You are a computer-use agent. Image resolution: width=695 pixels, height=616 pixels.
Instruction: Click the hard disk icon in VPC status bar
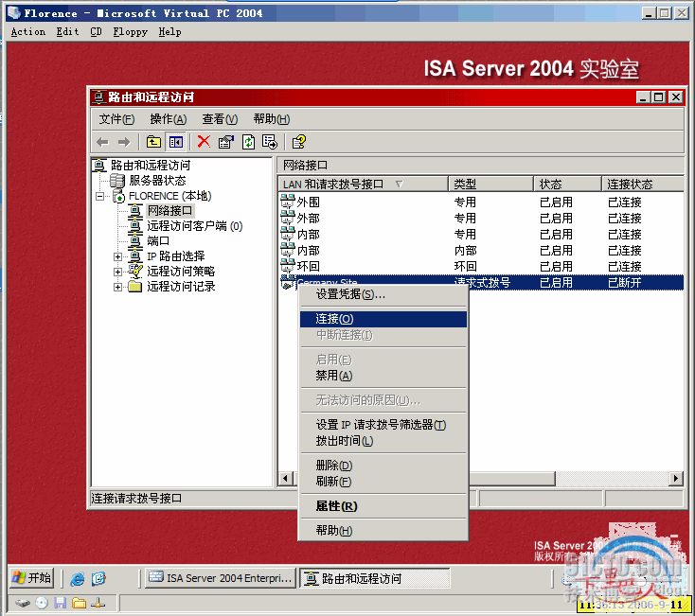click(22, 603)
